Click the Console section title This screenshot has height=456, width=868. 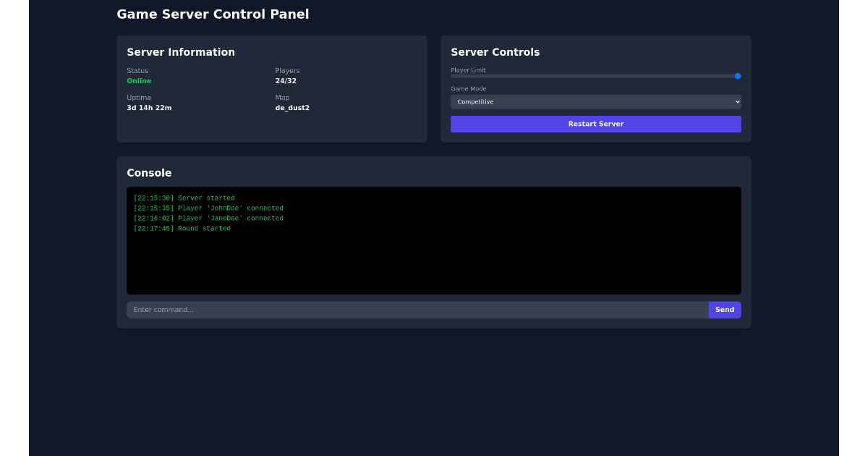pos(149,172)
